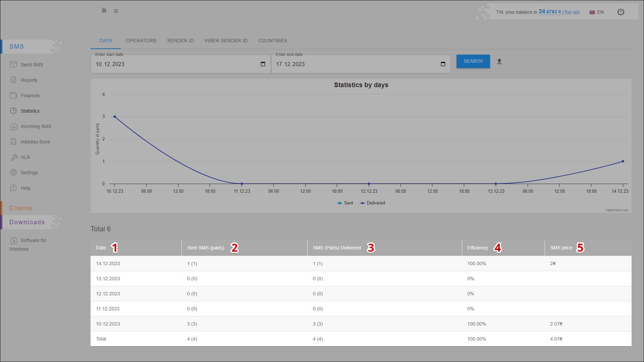This screenshot has height=362, width=644.
Task: Click the upload export icon beside Search
Action: 499,61
